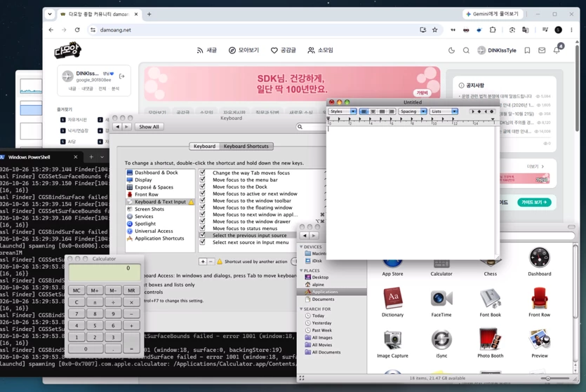
Task: Open the Dictionary app in Finder
Action: (392, 298)
